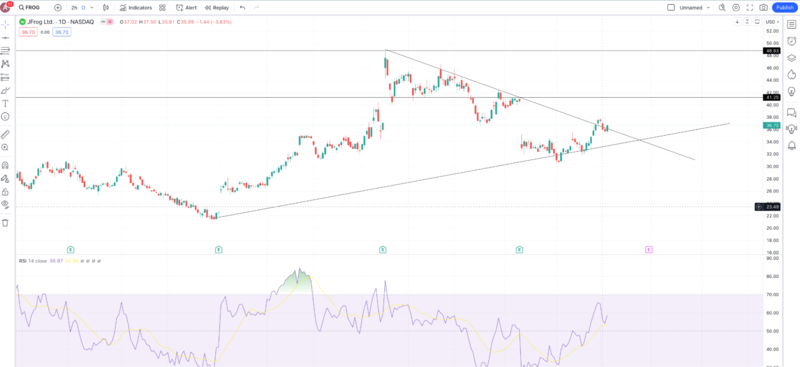800x367 pixels.
Task: Start bar Replay mode
Action: 217,8
